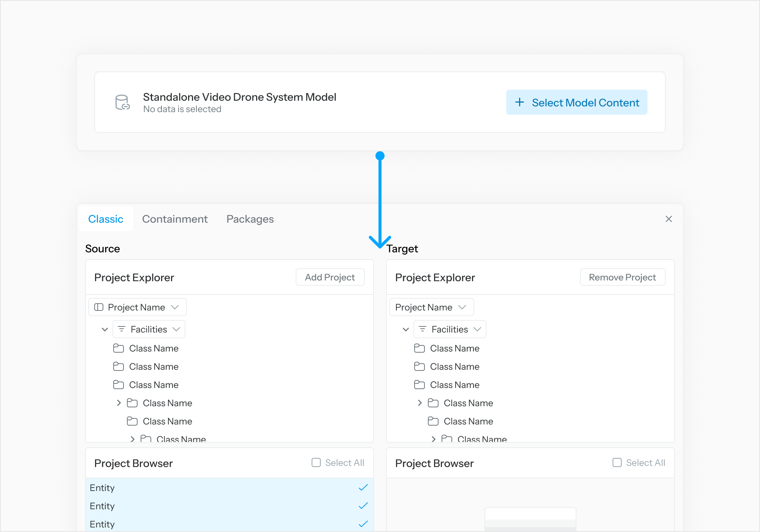Expand the fourth Class Name in Target

[420, 403]
